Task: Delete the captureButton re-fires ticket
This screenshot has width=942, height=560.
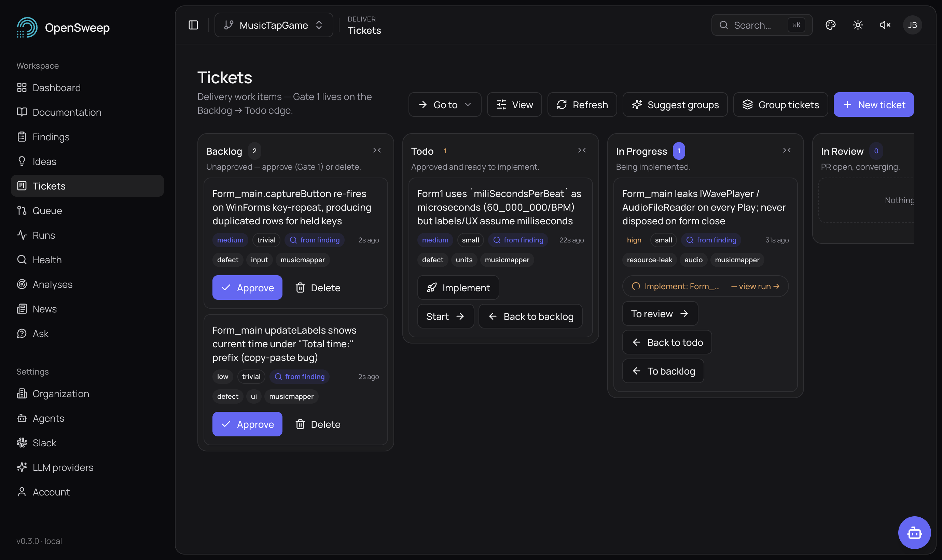Action: pyautogui.click(x=318, y=288)
